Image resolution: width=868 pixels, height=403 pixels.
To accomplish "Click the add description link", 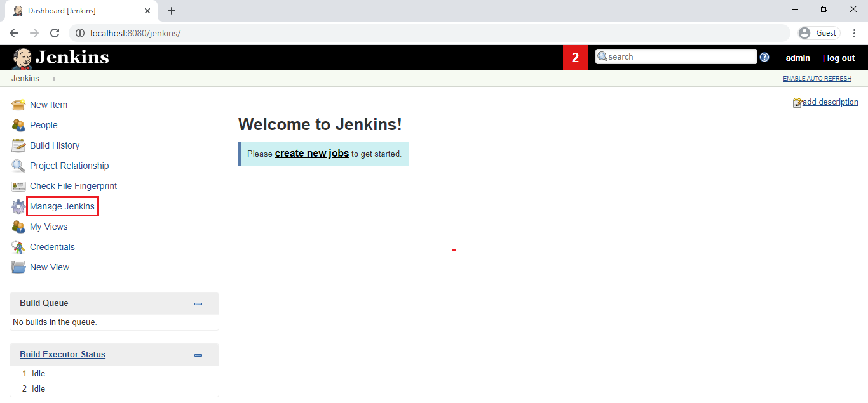I will pyautogui.click(x=831, y=102).
